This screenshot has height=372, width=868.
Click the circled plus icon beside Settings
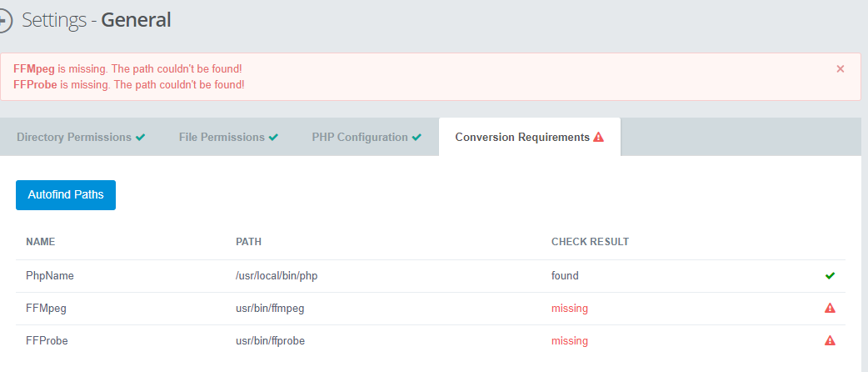click(3, 21)
